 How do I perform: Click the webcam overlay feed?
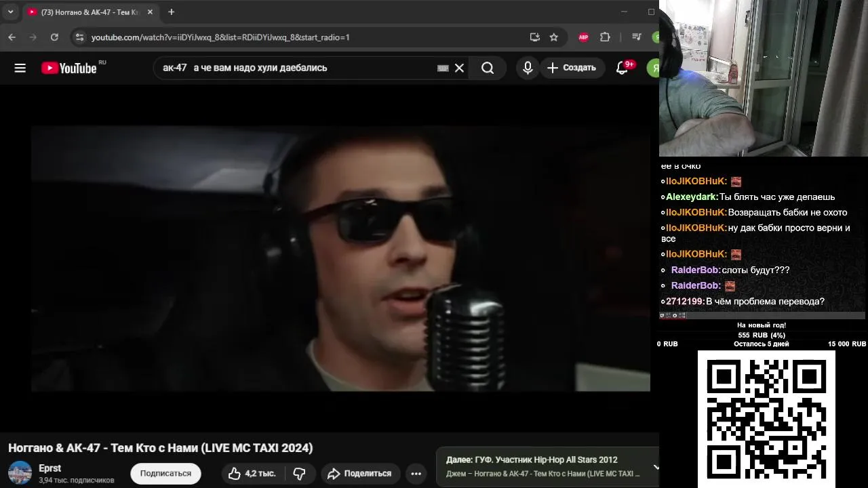(x=764, y=78)
